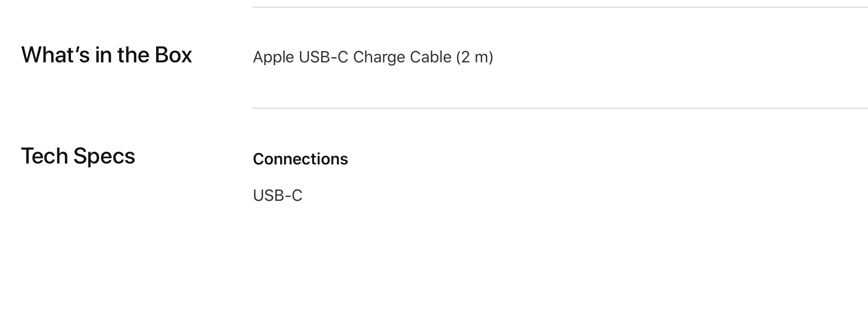Viewport: 868px width, 327px height.
Task: Click the word "Specs" in the heading
Action: point(104,156)
